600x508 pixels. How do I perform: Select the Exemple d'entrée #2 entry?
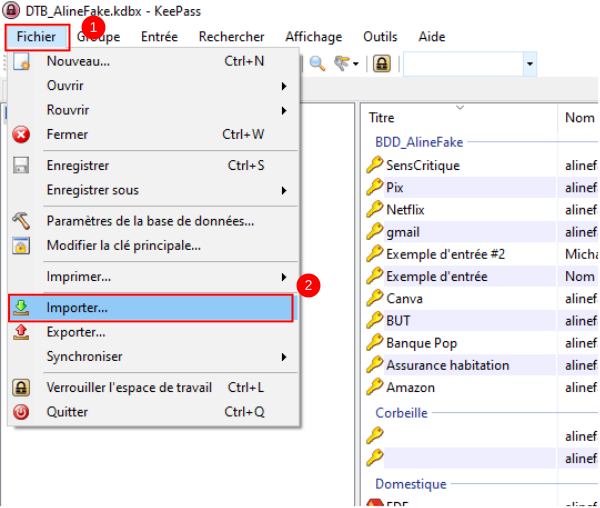[445, 254]
